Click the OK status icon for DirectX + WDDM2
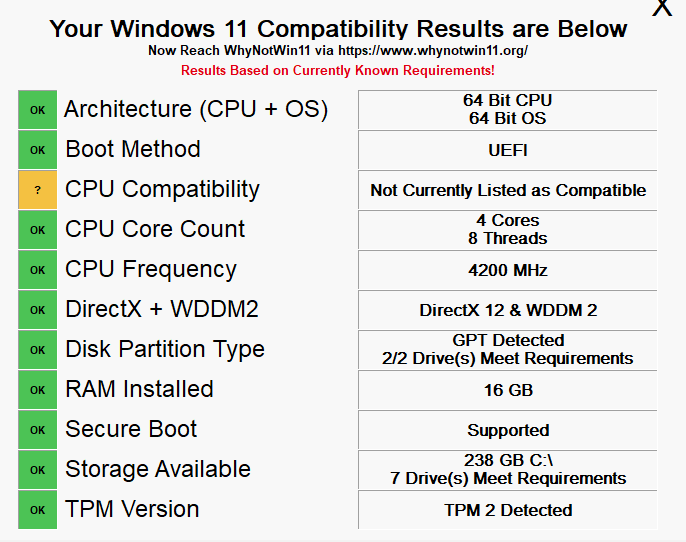Viewport: 686px width, 542px height. coord(38,310)
